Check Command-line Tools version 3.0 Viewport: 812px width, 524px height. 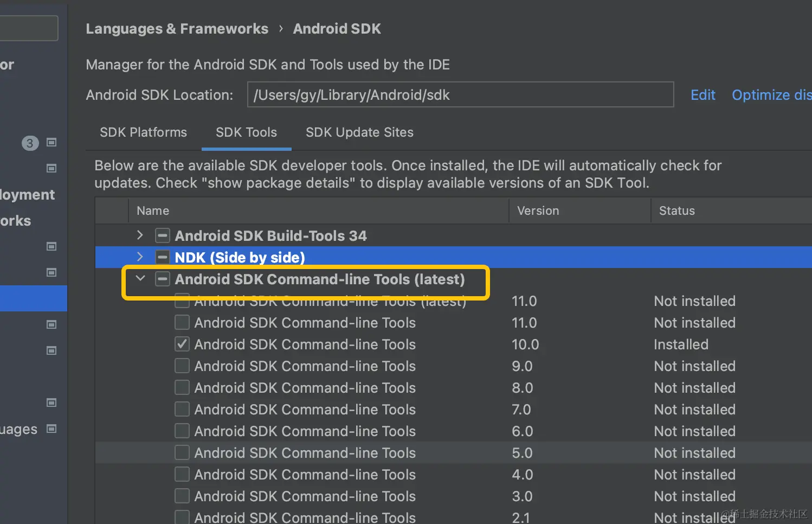click(182, 496)
